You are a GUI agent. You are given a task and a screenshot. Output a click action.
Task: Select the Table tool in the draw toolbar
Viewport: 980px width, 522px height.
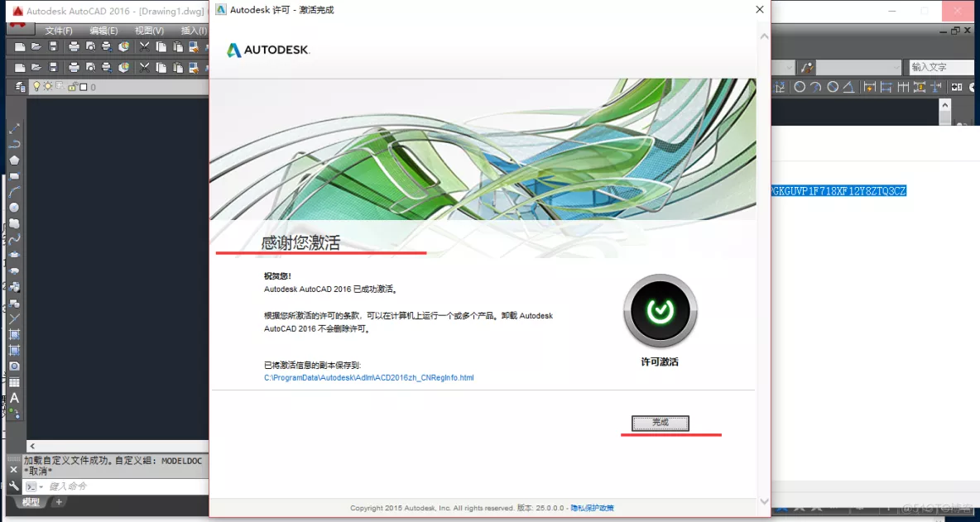click(x=14, y=382)
